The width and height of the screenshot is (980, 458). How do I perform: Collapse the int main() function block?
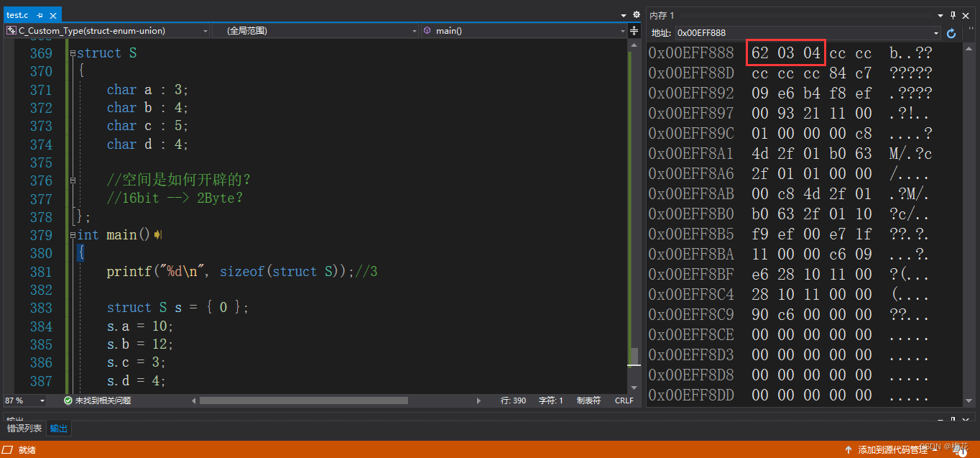73,235
